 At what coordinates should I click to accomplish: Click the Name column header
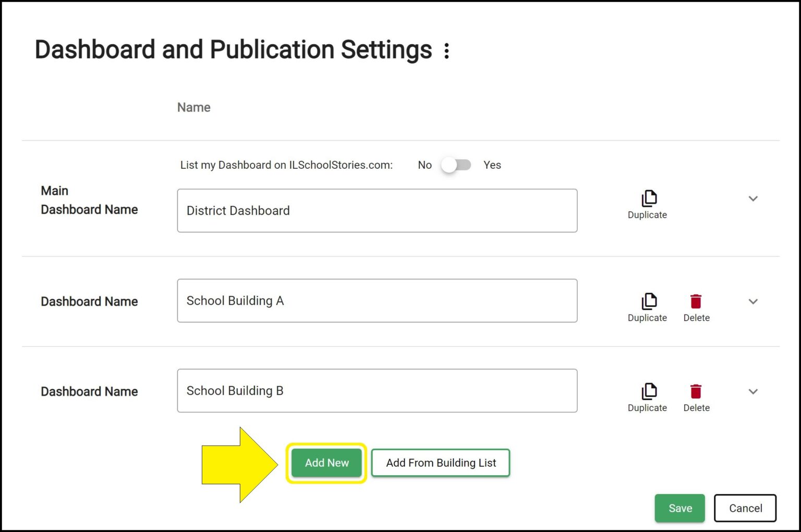193,107
